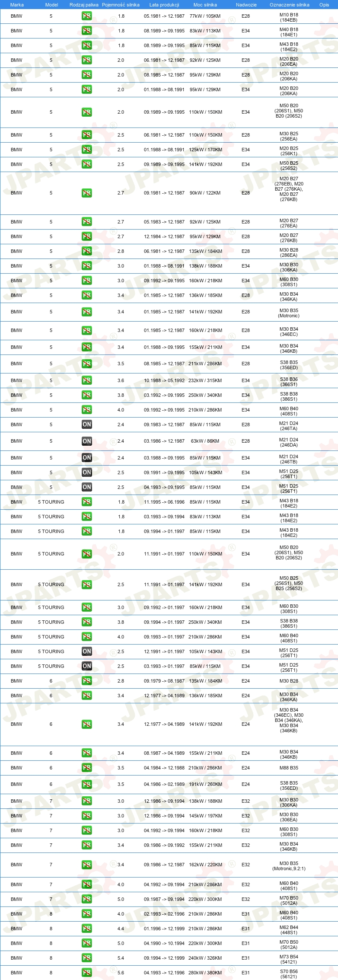Click the date range 09.1979 -> 08.1987
This screenshot has width=338, height=980.
click(164, 681)
